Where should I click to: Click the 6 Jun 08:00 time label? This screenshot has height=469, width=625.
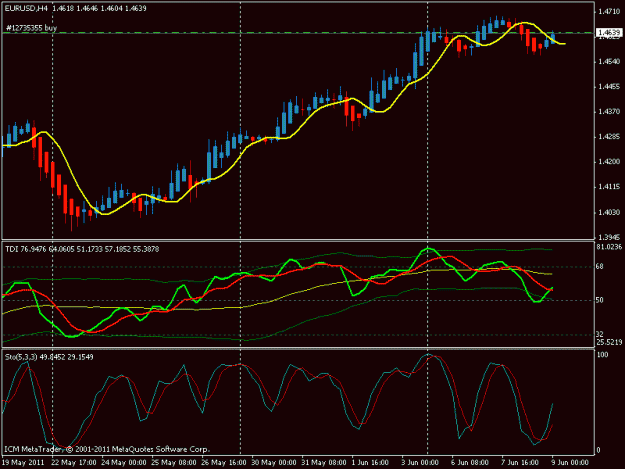(470, 463)
